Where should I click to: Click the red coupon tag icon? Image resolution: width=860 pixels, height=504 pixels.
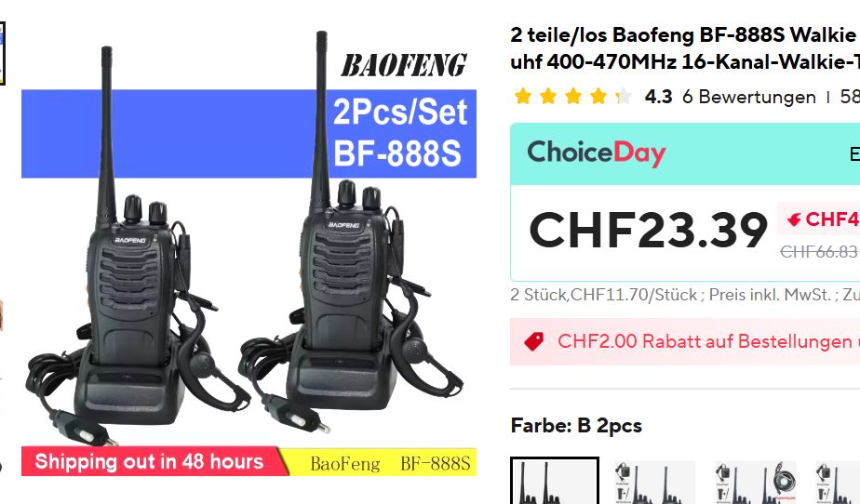coord(533,341)
